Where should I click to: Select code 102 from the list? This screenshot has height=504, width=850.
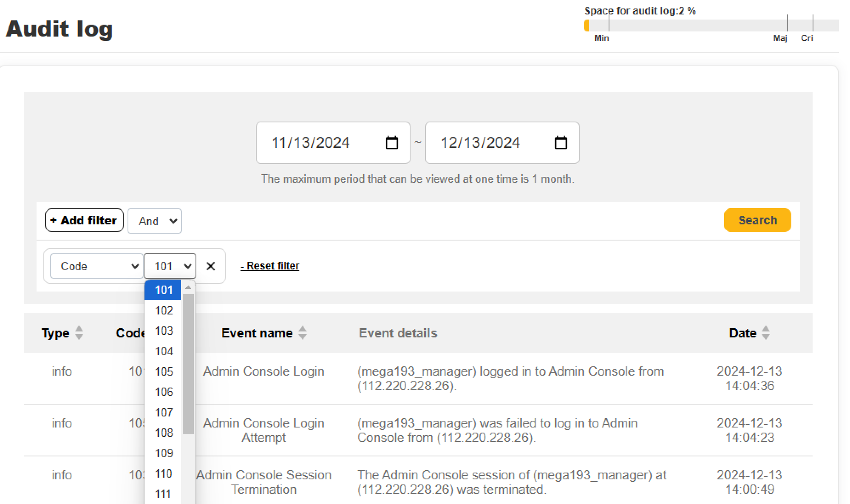click(164, 311)
